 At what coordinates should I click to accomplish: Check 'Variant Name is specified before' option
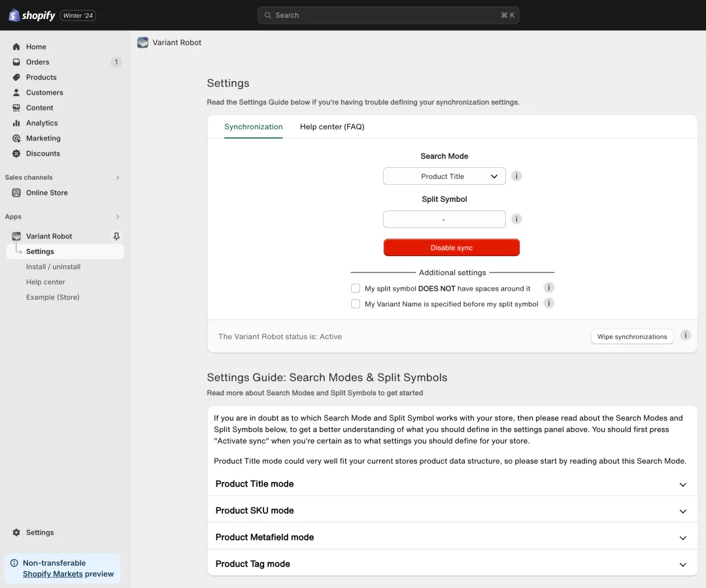(356, 304)
